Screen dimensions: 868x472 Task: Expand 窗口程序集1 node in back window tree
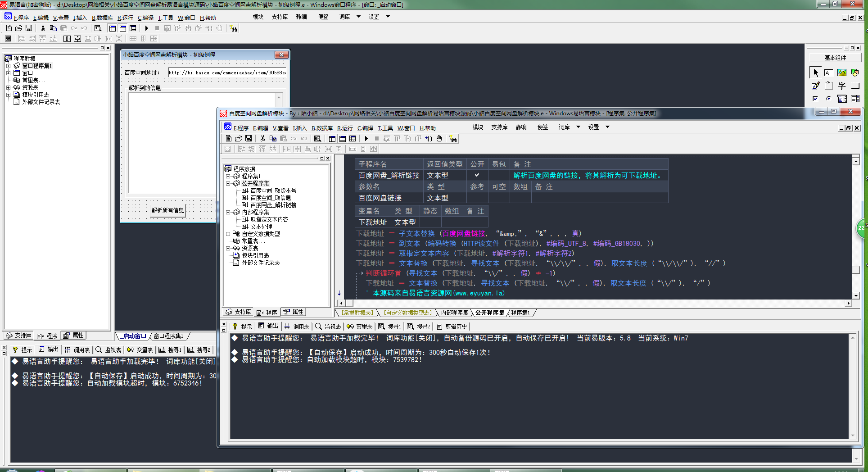point(8,66)
